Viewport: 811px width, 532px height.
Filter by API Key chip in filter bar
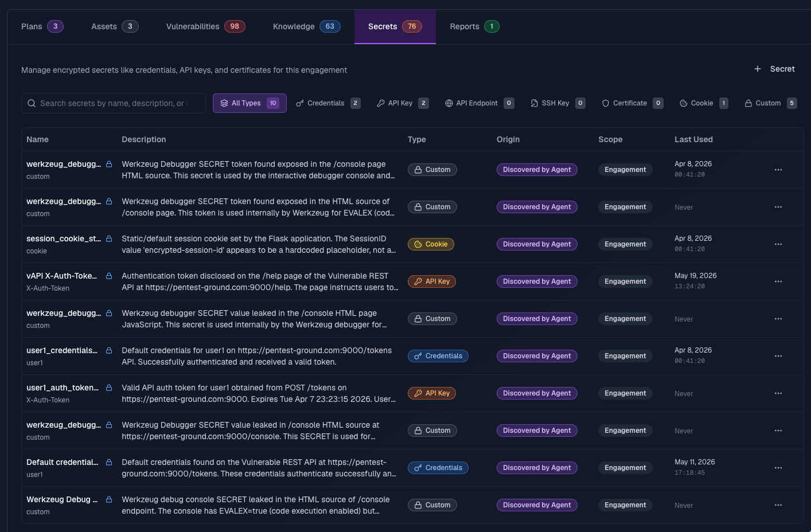pos(403,103)
